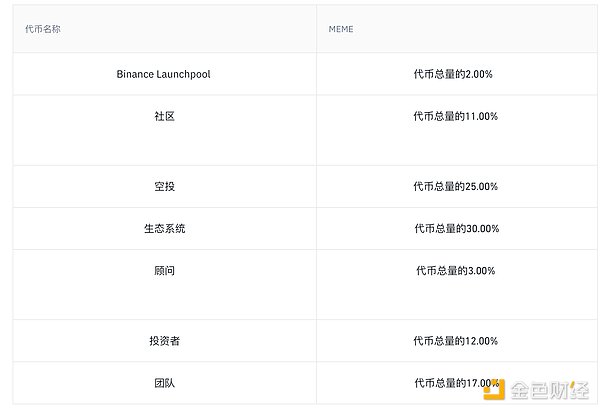The height and width of the screenshot is (411, 600).
Task: Click the 投资者 row label
Action: point(164,341)
